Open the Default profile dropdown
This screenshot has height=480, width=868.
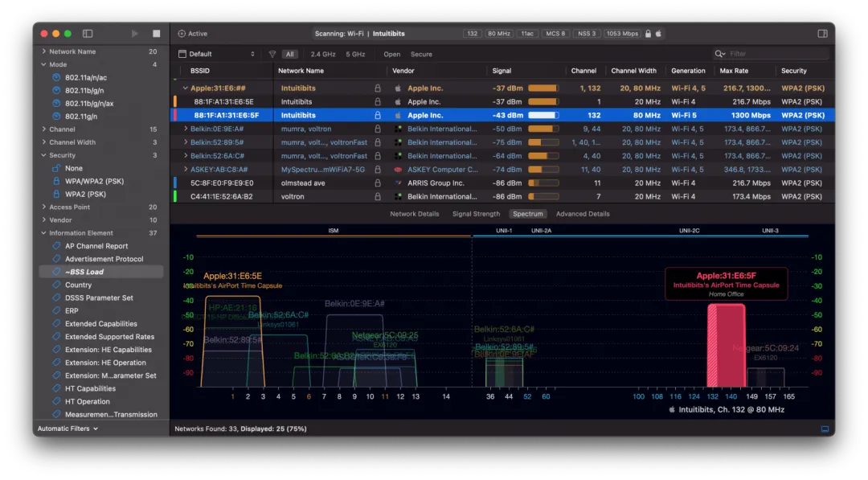pyautogui.click(x=217, y=54)
